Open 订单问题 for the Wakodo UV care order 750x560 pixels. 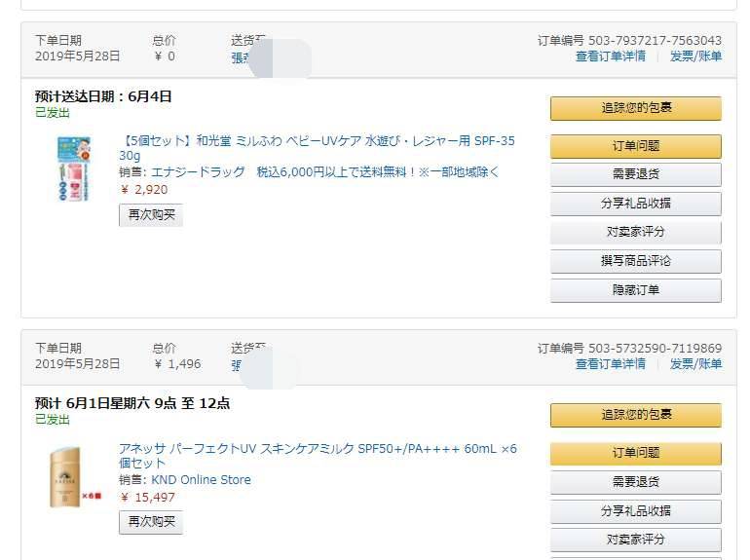(636, 146)
